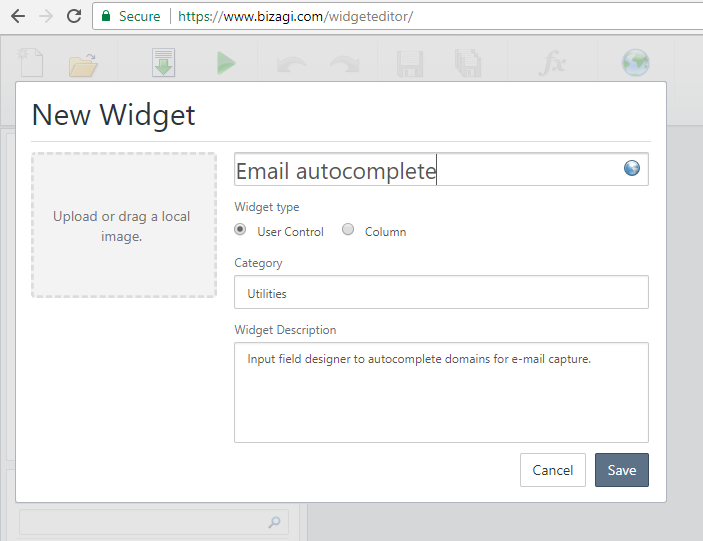
Task: Reload the page with refresh icon
Action: click(74, 16)
